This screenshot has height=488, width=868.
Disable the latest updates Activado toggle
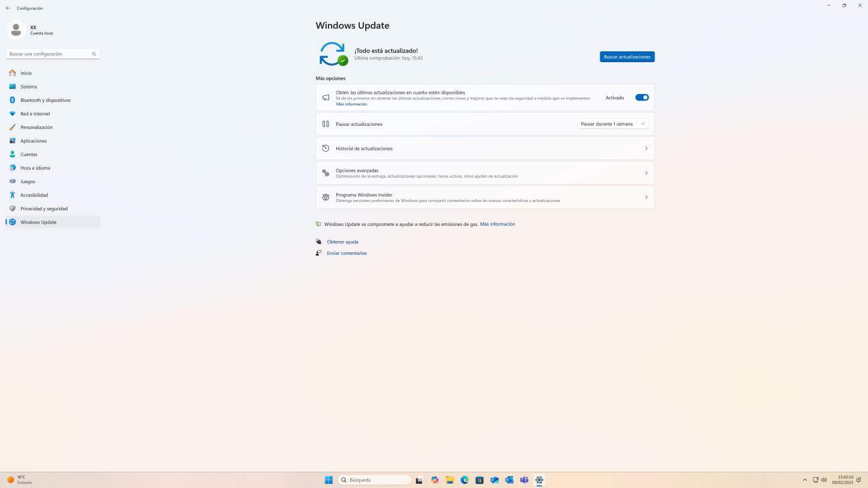pyautogui.click(x=642, y=98)
